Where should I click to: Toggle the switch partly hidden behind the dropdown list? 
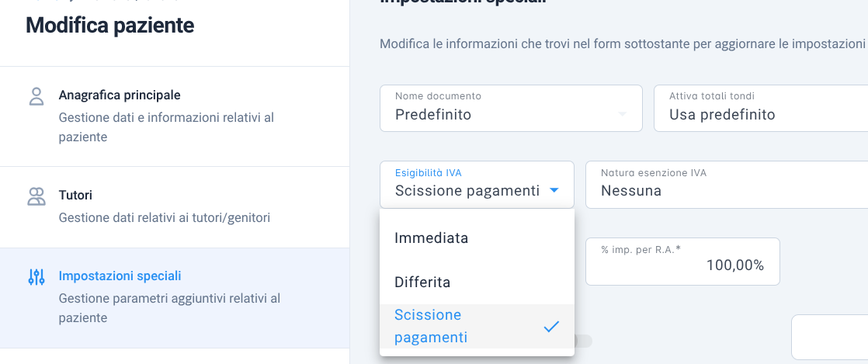tap(584, 341)
